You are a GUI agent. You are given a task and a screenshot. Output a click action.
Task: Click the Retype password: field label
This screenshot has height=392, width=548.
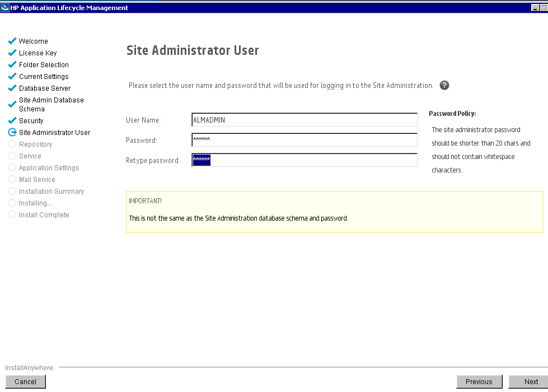[153, 161]
